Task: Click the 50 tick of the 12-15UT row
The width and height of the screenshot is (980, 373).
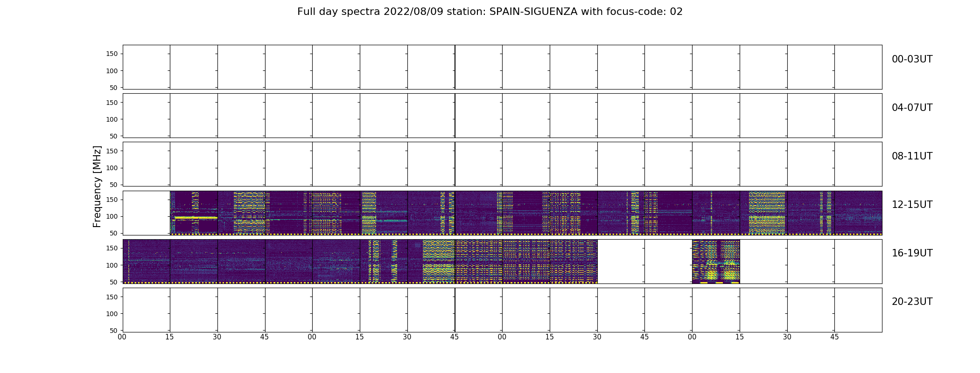Action: pos(114,233)
